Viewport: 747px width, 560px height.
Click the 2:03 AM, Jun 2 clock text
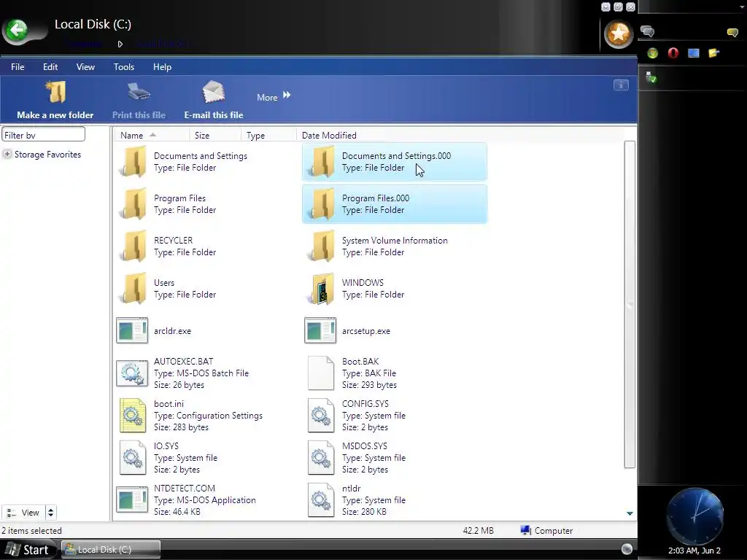tap(694, 551)
